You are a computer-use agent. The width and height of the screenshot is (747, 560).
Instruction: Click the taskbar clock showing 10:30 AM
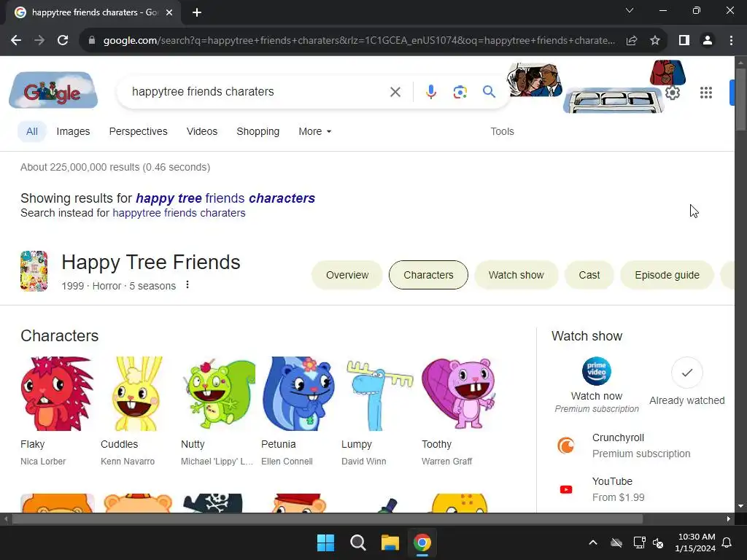coord(695,542)
